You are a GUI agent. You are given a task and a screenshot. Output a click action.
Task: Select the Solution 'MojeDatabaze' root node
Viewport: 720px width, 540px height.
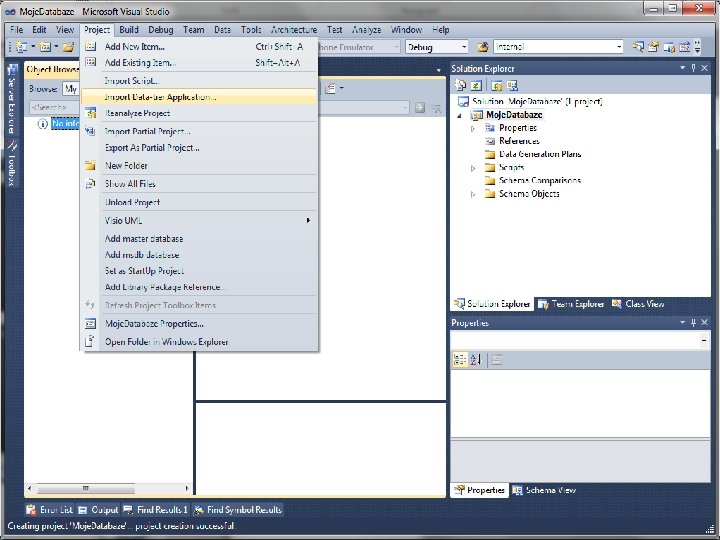tap(537, 101)
